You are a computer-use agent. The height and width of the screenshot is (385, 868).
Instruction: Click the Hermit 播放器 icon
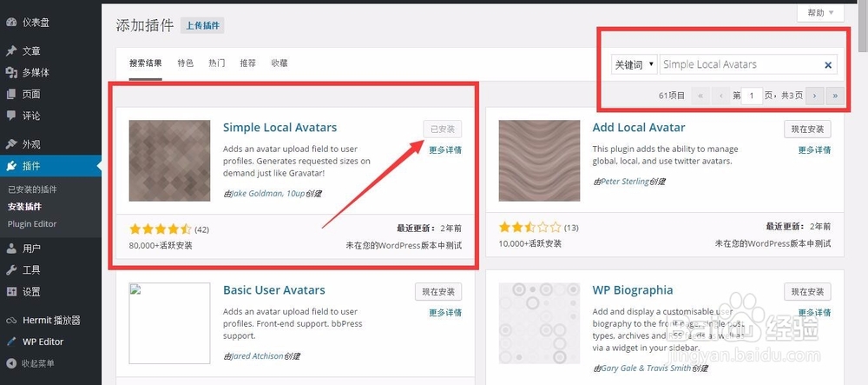click(x=11, y=320)
